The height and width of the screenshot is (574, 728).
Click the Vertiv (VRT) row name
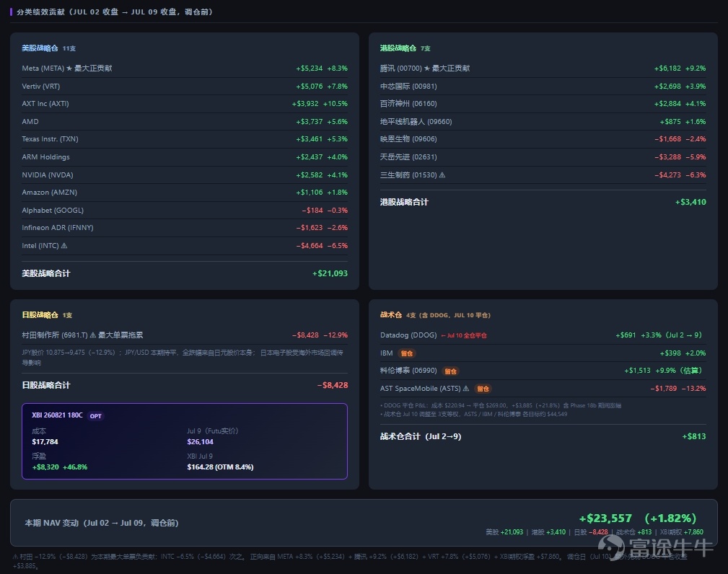pos(41,87)
